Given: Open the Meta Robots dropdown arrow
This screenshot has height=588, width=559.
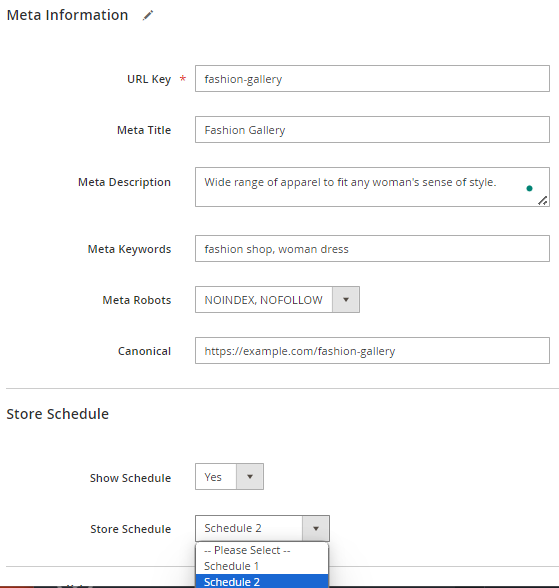Looking at the screenshot, I should tap(346, 300).
